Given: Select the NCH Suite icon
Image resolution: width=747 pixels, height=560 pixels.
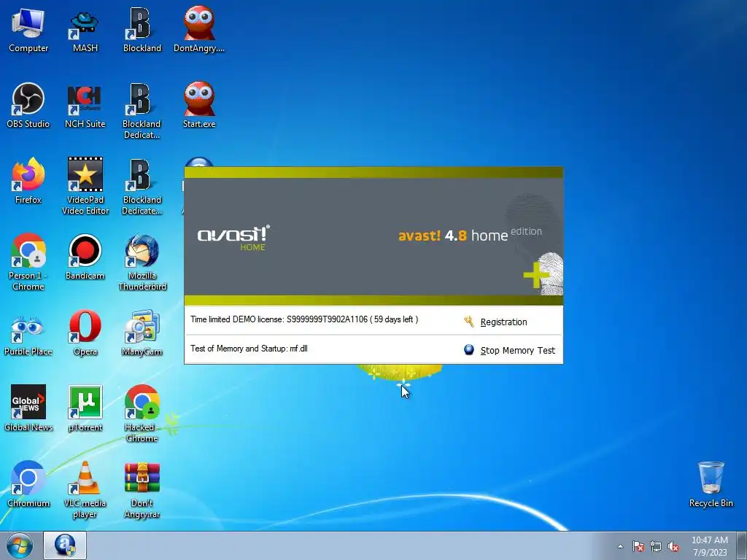Looking at the screenshot, I should pyautogui.click(x=85, y=106).
